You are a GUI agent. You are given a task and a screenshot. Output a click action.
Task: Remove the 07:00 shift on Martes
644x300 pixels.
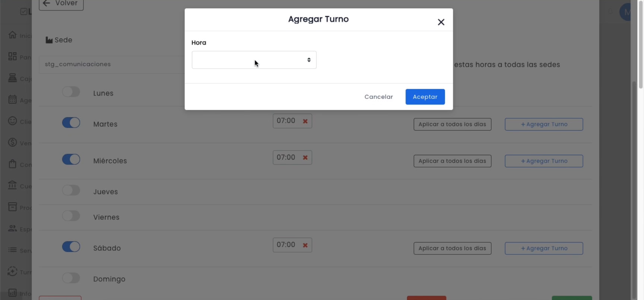click(305, 121)
